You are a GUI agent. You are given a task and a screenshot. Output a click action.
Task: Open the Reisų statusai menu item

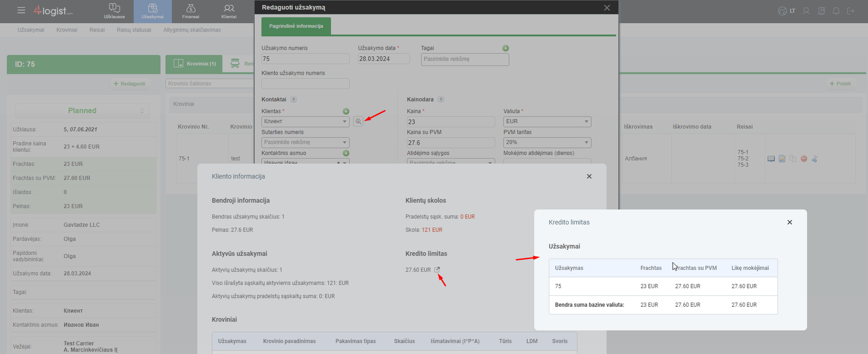tap(134, 30)
